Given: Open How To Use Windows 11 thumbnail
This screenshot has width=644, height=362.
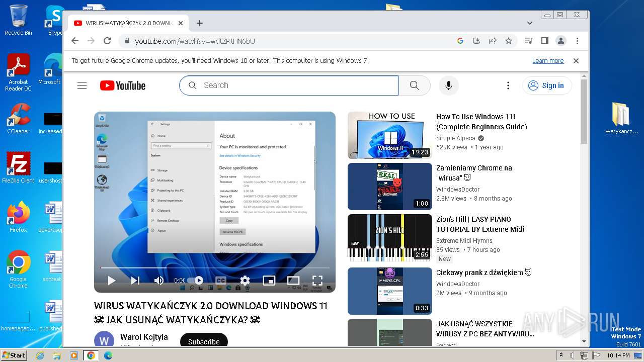Looking at the screenshot, I should pyautogui.click(x=390, y=135).
